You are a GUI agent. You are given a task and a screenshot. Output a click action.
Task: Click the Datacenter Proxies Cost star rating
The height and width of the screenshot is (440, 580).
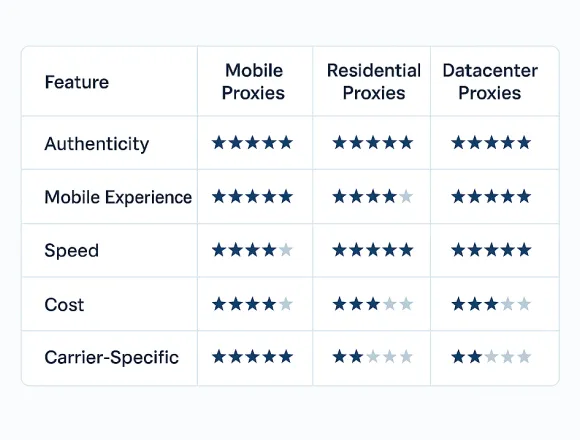pos(491,304)
